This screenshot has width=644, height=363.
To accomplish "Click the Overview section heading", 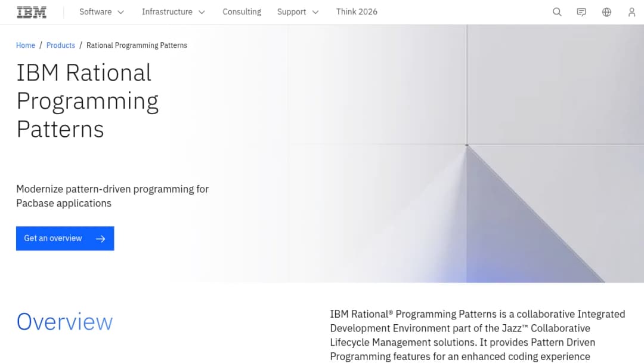I will click(64, 321).
